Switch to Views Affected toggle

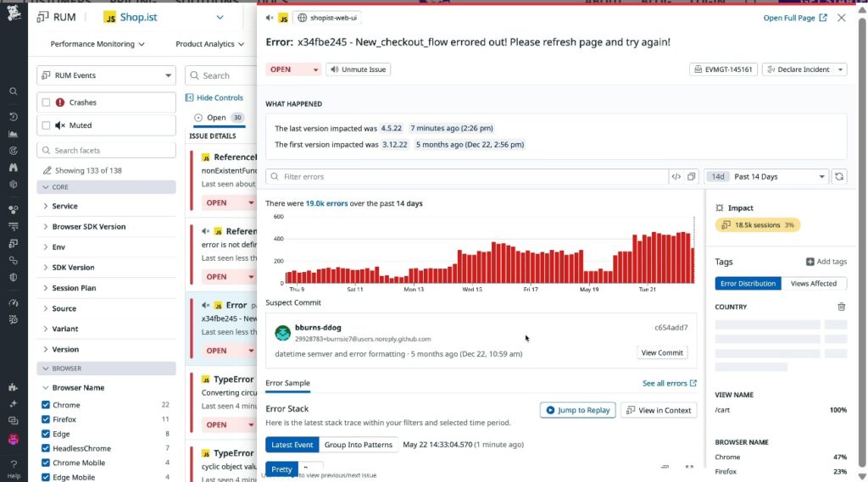coord(813,283)
